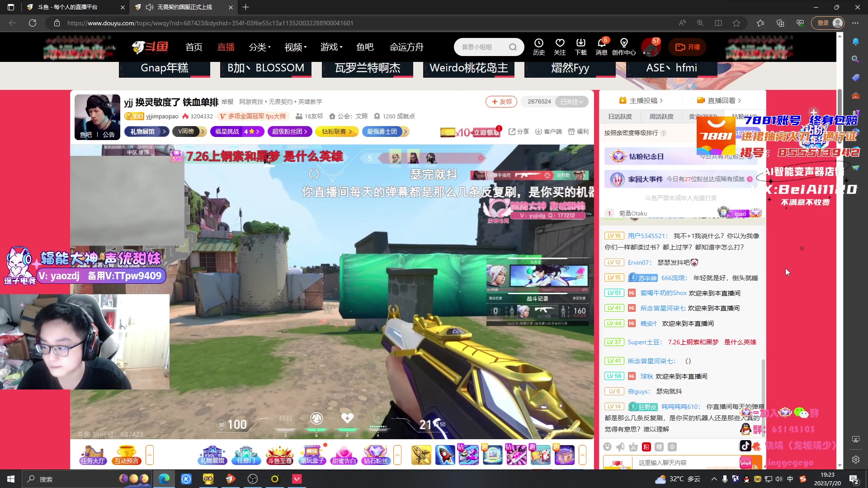868x488 pixels.
Task: Click the 客户端 client download icon
Action: click(x=548, y=131)
